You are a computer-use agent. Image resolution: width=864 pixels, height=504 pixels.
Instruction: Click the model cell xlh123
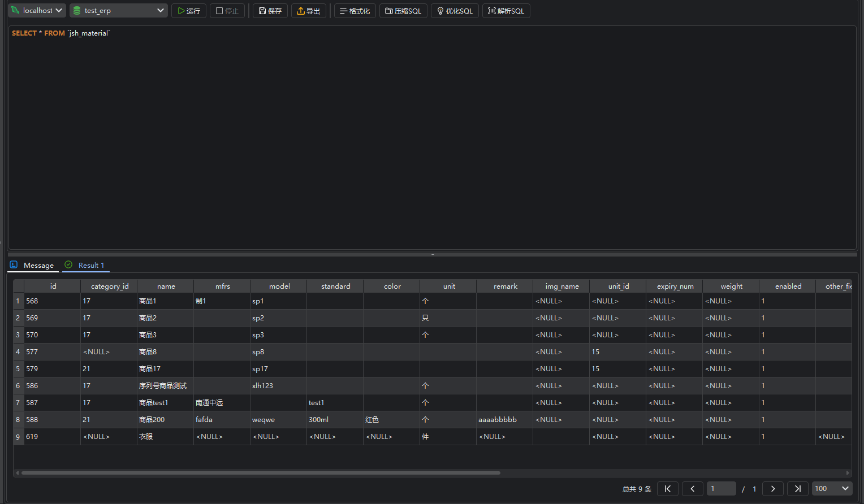[x=279, y=386]
